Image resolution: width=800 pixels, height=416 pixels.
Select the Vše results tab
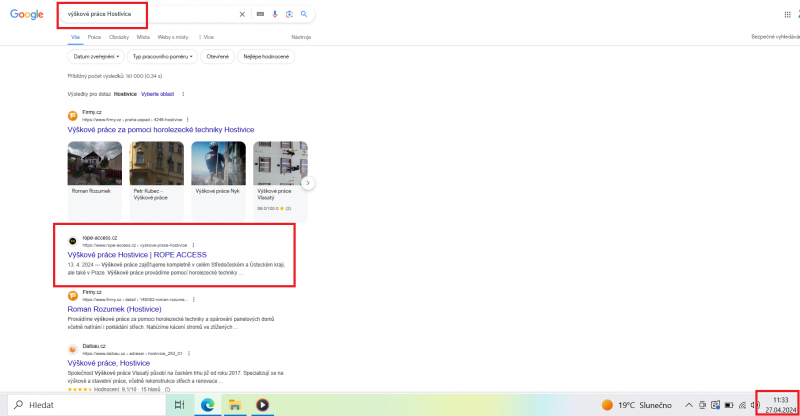(x=76, y=37)
